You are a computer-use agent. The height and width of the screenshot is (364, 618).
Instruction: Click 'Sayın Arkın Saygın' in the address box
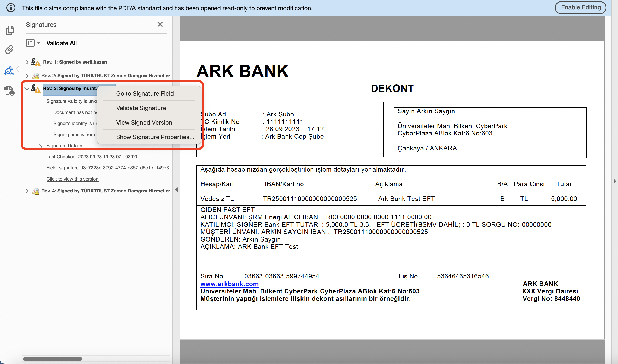pyautogui.click(x=426, y=111)
